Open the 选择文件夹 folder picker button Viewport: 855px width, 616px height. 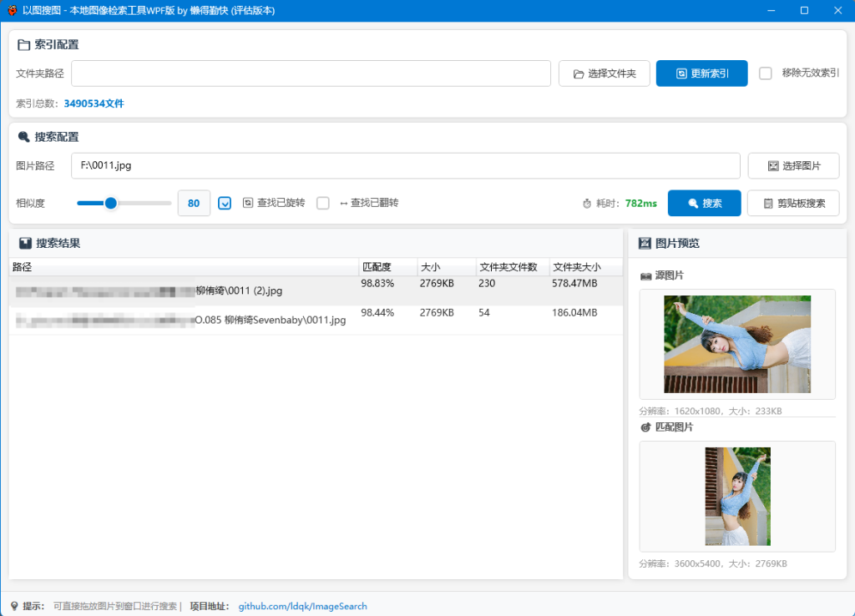604,73
